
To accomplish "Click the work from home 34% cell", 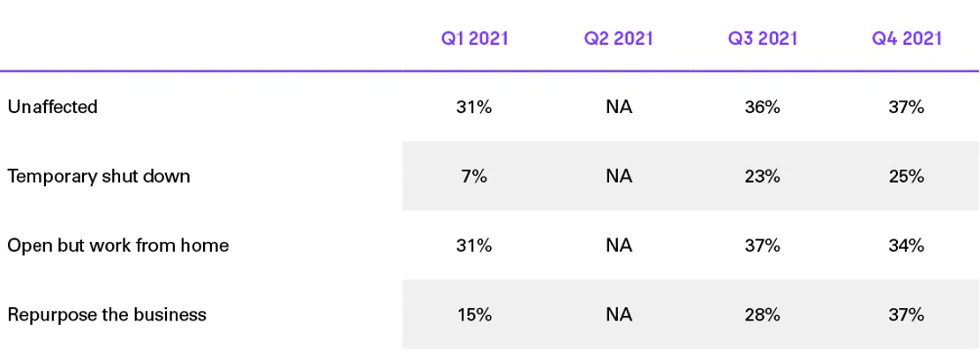I will tap(907, 245).
